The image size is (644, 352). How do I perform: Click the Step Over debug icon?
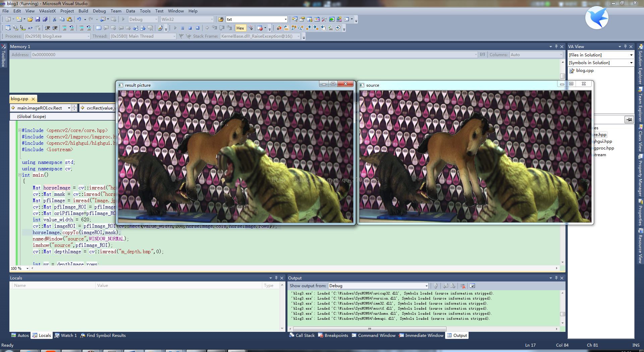(x=222, y=28)
